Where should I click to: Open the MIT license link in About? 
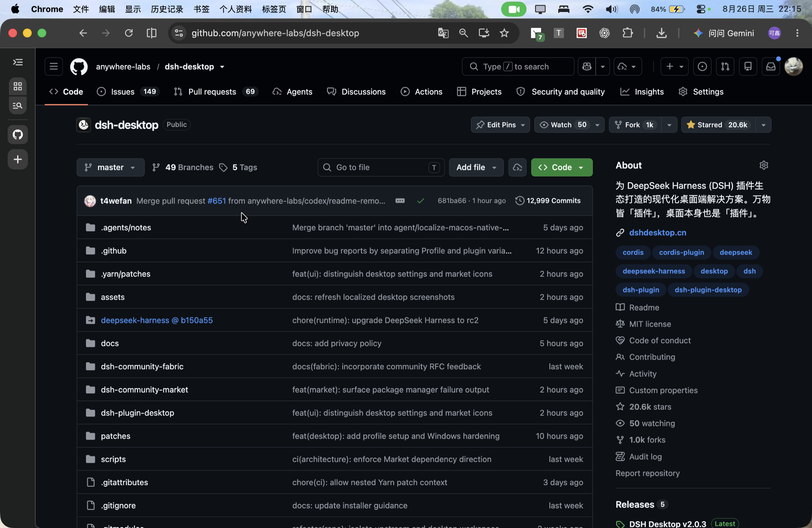tap(650, 324)
